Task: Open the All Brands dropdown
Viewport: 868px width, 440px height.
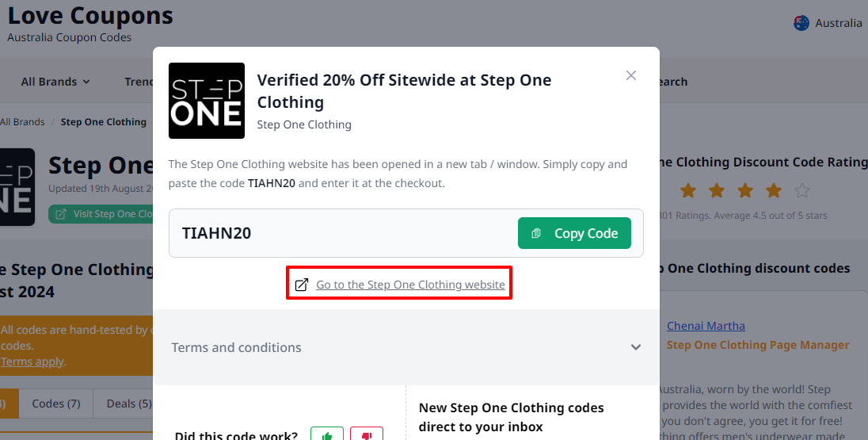Action: [x=55, y=82]
